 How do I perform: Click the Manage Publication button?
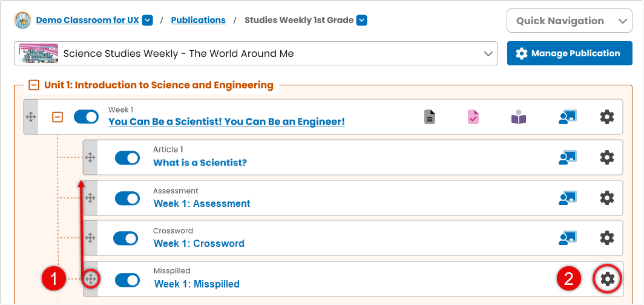click(x=570, y=53)
